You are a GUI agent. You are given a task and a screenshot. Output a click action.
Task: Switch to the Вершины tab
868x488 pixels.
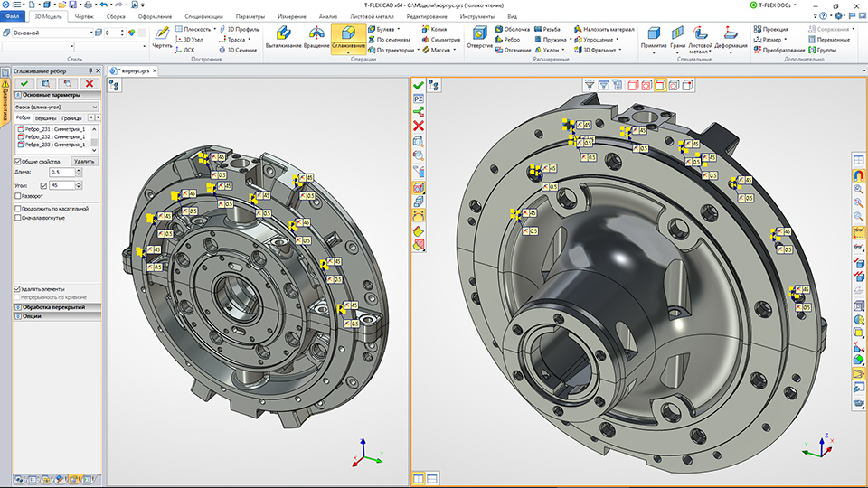pyautogui.click(x=45, y=117)
